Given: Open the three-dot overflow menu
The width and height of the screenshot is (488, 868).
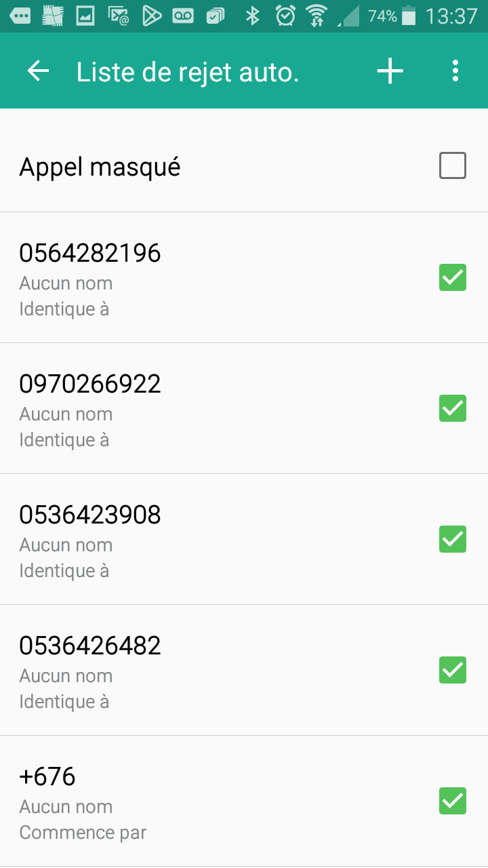Looking at the screenshot, I should 455,71.
